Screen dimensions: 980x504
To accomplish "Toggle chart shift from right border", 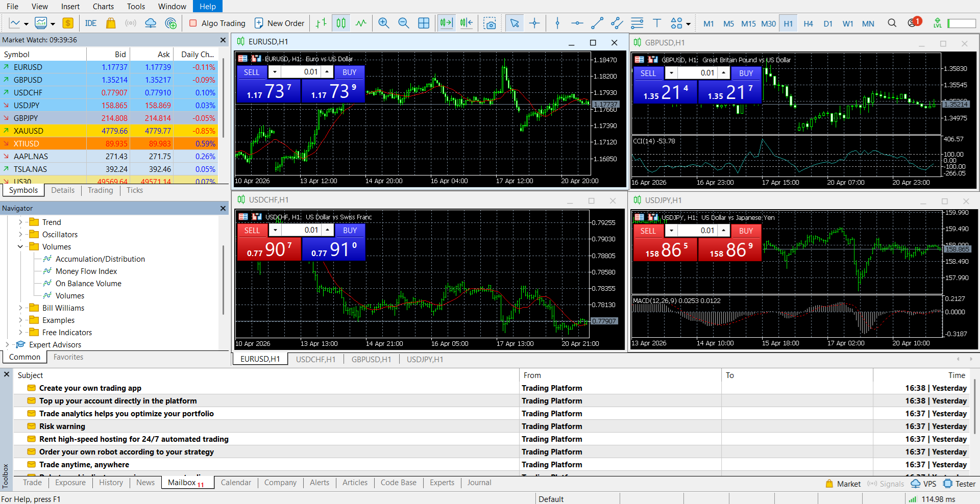I will click(466, 23).
